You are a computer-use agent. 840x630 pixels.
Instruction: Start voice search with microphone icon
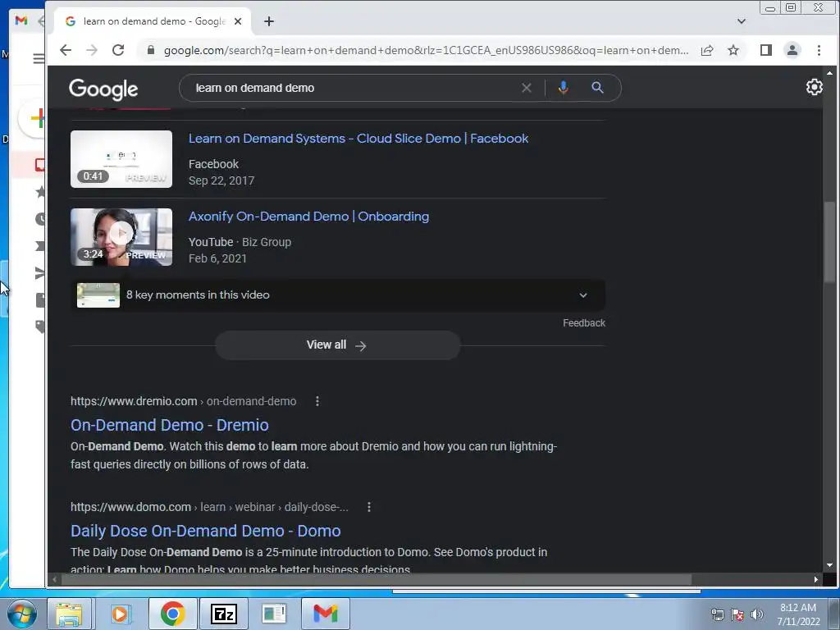pos(563,88)
